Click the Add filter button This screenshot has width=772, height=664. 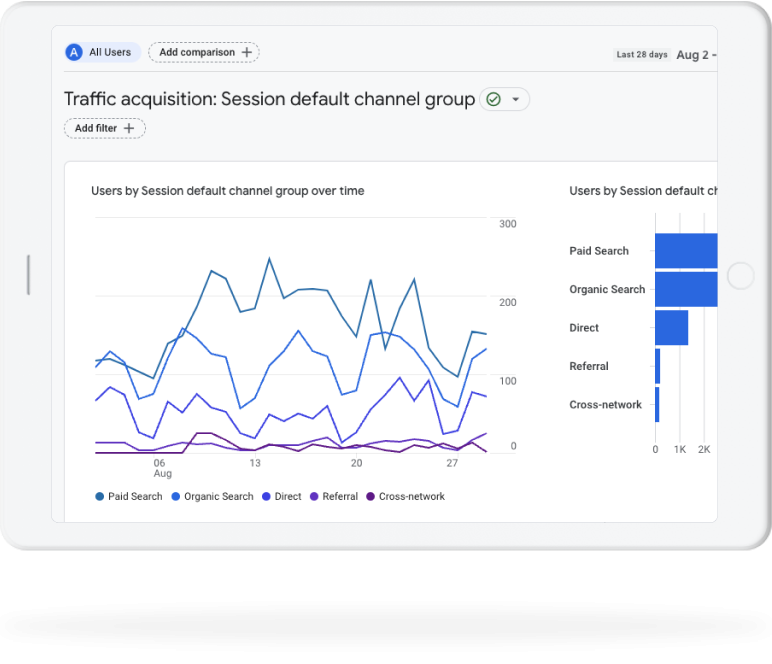click(105, 128)
